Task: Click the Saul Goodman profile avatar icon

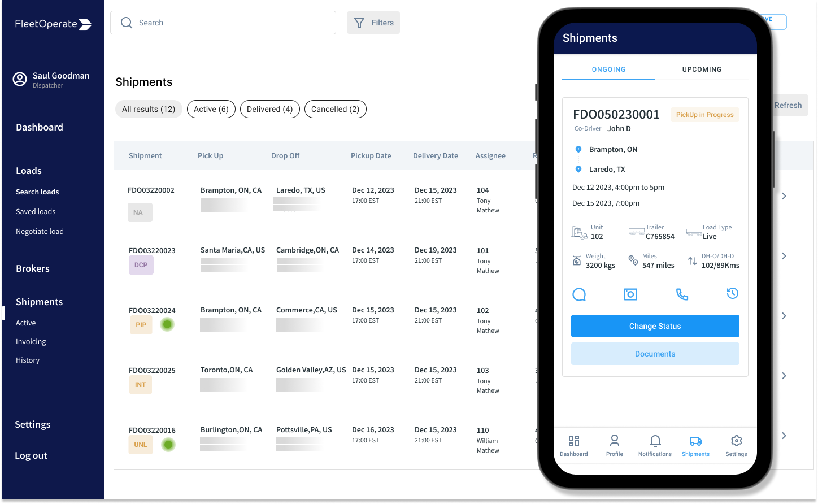Action: [20, 80]
